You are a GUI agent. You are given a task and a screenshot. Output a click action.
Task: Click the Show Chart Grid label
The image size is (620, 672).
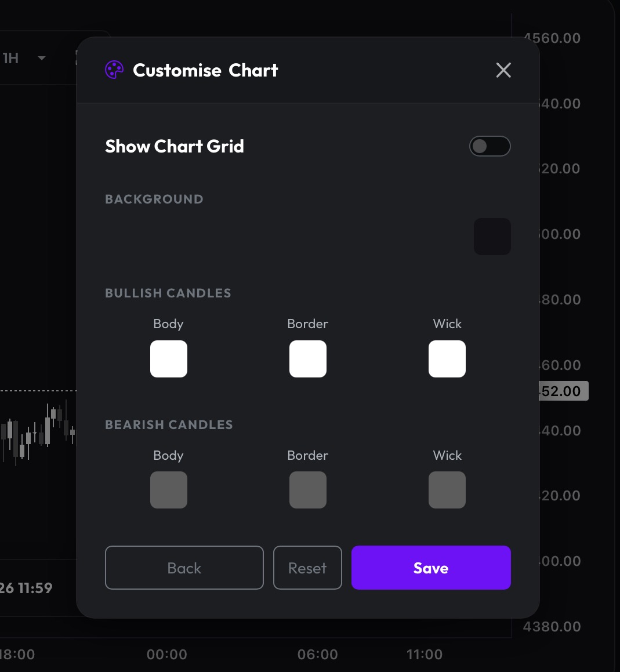coord(175,146)
